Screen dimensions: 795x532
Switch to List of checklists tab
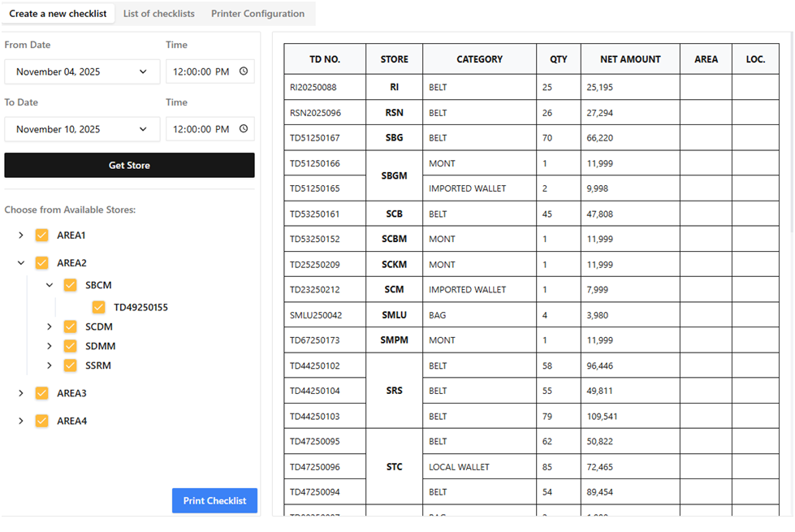tap(158, 14)
